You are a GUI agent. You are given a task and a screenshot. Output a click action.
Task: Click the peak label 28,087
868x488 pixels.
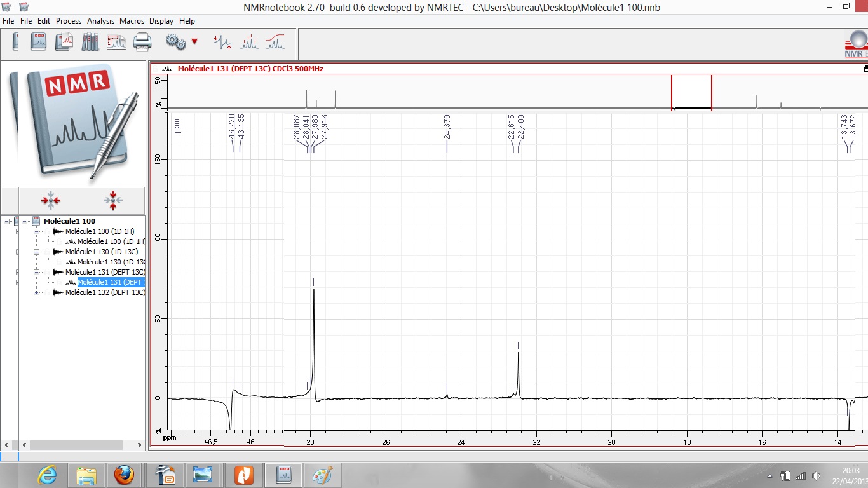(297, 126)
